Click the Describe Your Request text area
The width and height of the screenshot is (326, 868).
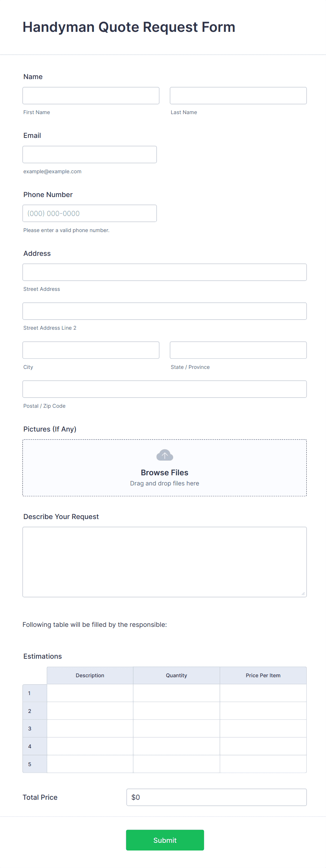tap(164, 560)
